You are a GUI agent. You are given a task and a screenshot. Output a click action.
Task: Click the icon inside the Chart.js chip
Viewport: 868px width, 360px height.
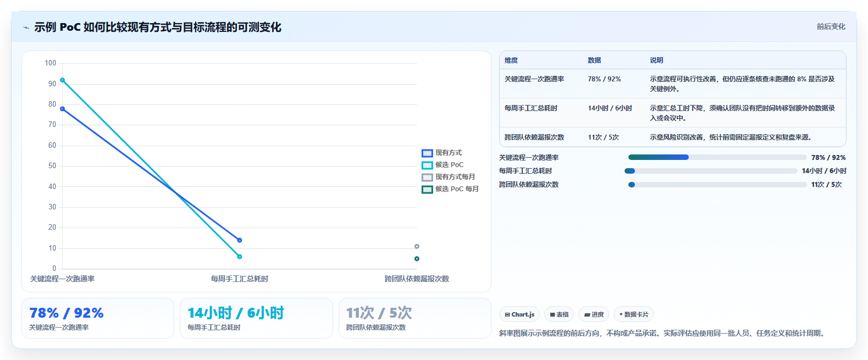[x=507, y=315]
